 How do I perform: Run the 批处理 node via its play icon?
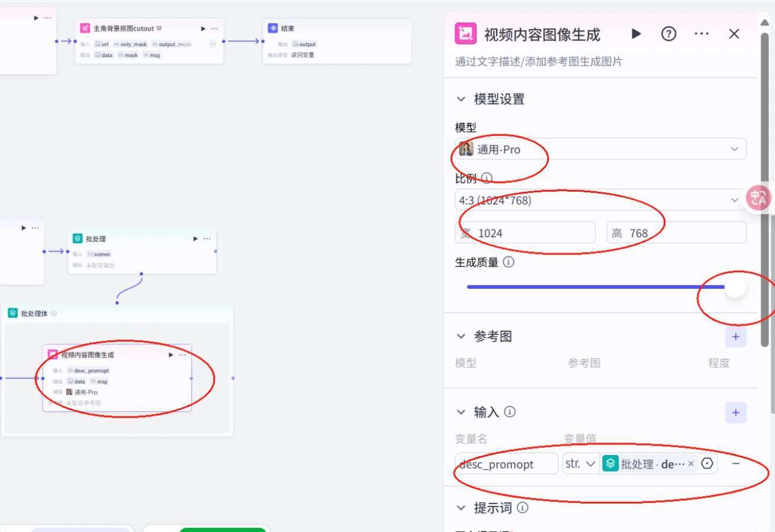pyautogui.click(x=195, y=238)
